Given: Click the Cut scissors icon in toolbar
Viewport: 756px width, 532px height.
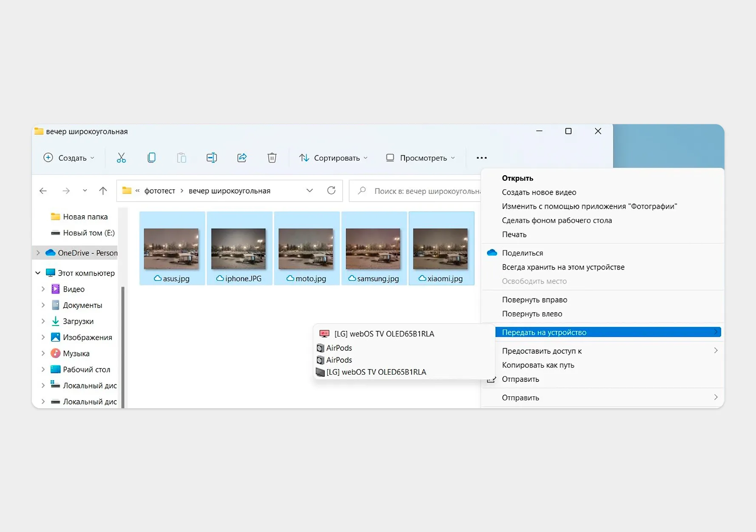Looking at the screenshot, I should (121, 158).
